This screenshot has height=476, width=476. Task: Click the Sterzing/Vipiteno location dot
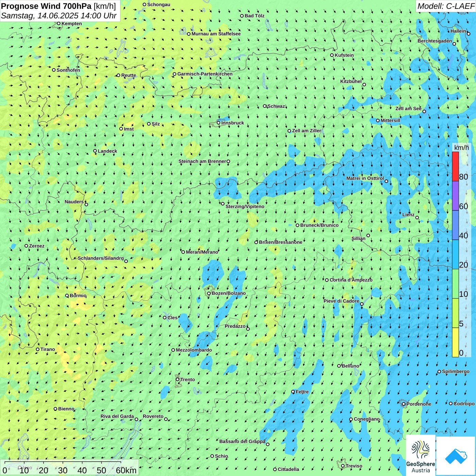tap(223, 204)
